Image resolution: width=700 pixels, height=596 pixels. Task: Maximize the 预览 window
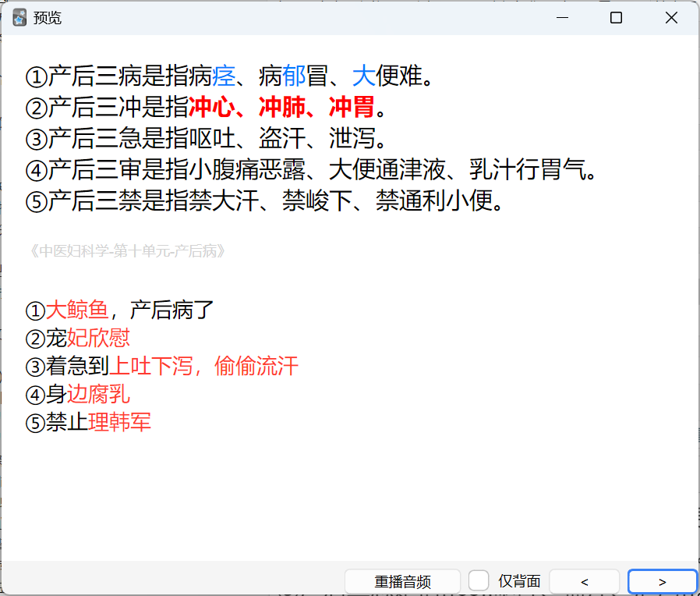coord(616,18)
